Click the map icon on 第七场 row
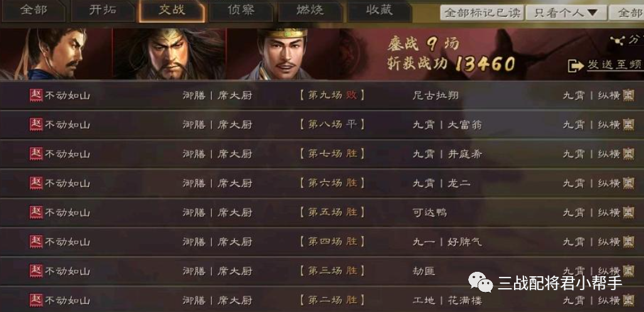The width and height of the screenshot is (644, 312). click(x=628, y=154)
